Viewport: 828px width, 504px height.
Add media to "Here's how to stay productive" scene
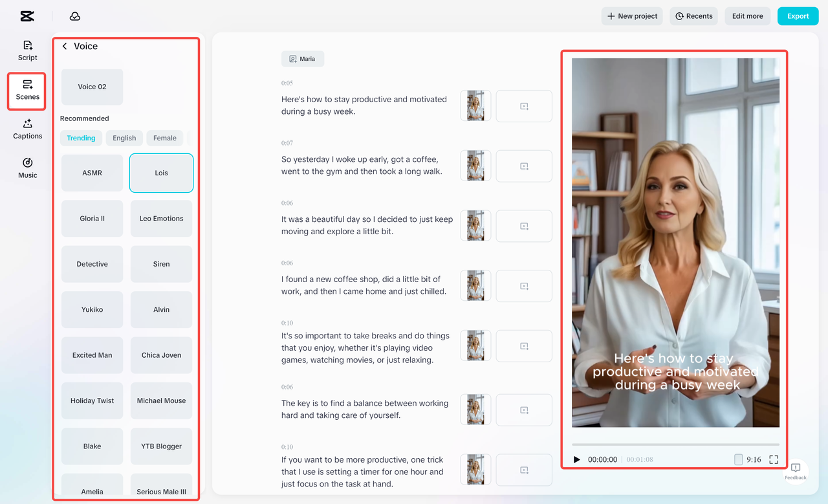(524, 106)
